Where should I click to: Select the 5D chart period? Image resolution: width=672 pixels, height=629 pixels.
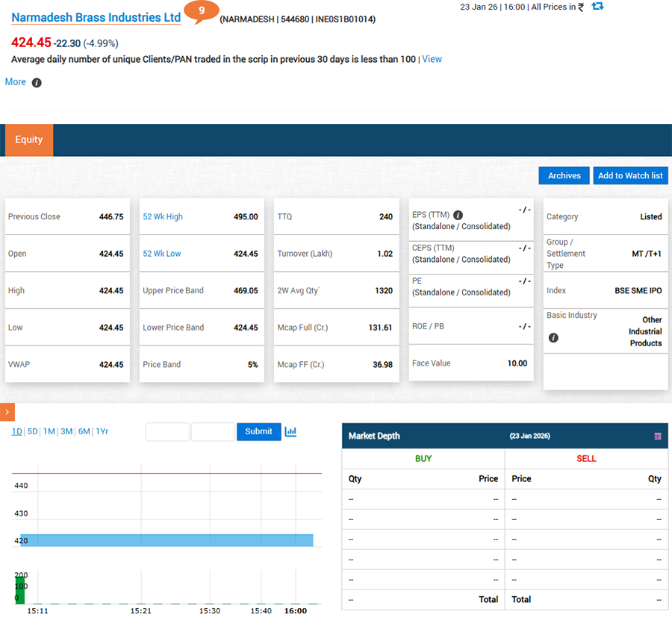tap(32, 431)
